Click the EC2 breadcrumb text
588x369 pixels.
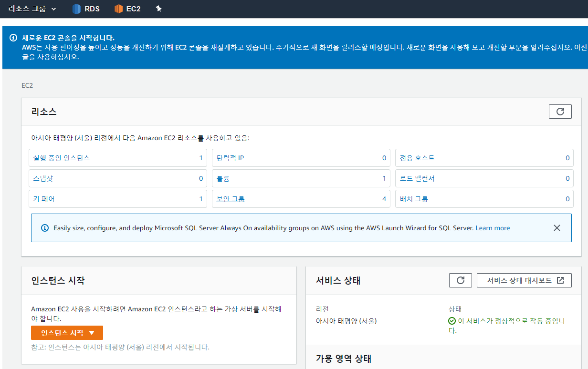click(27, 86)
